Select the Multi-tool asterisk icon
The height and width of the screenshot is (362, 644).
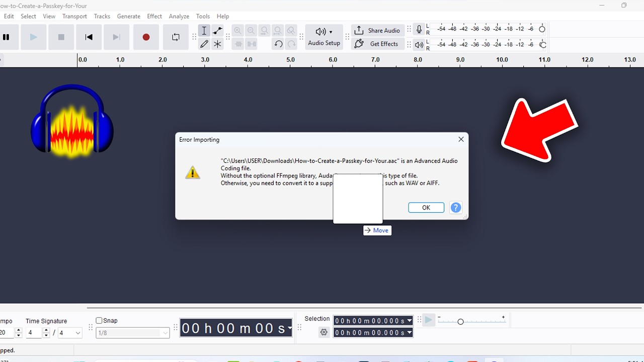(217, 44)
